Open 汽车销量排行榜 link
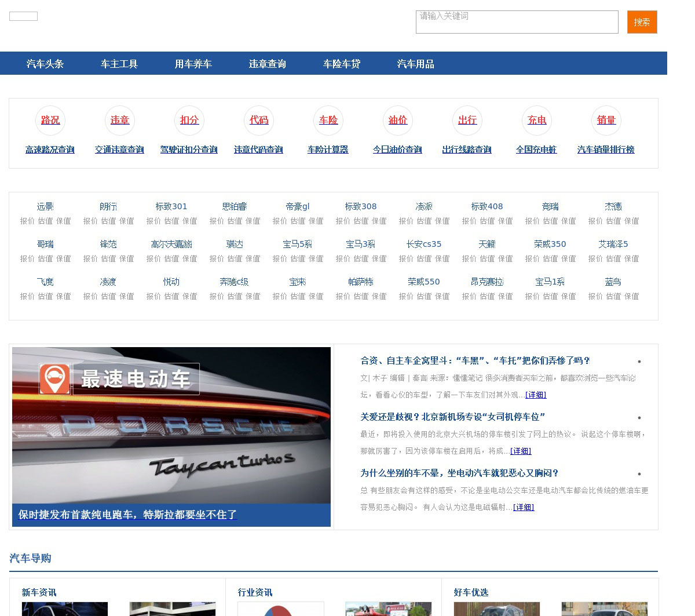The width and height of the screenshot is (695, 616). tap(606, 150)
